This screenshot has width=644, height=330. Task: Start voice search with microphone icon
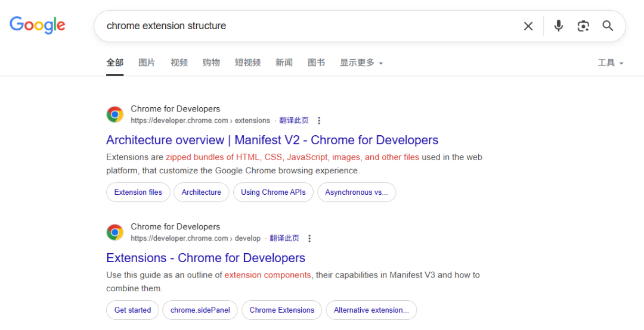tap(558, 26)
